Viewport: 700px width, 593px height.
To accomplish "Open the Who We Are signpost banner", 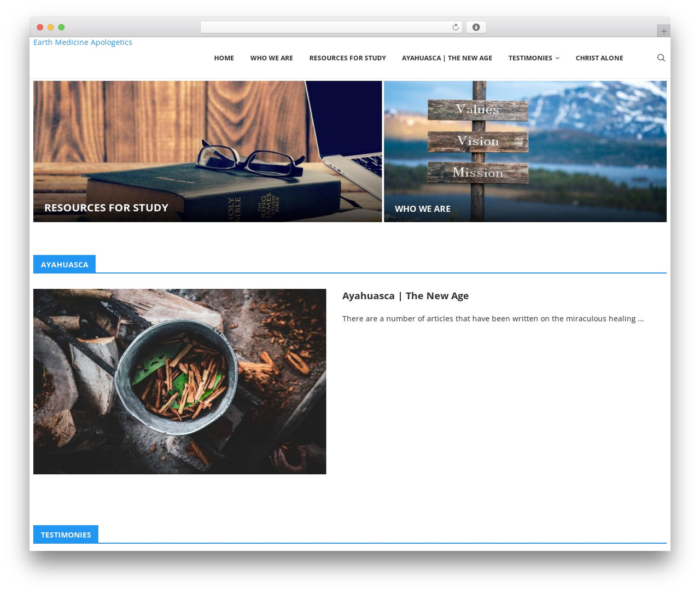I will [x=525, y=152].
